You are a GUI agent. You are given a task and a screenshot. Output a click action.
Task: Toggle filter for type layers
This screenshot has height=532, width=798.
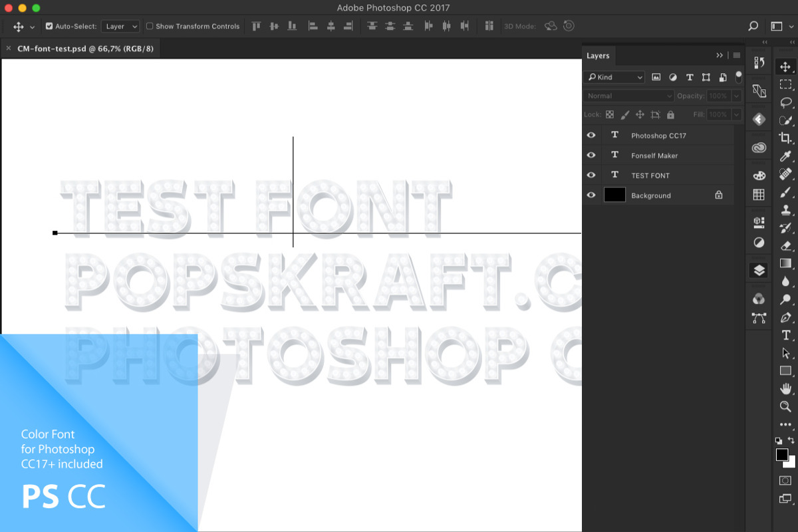click(x=690, y=77)
